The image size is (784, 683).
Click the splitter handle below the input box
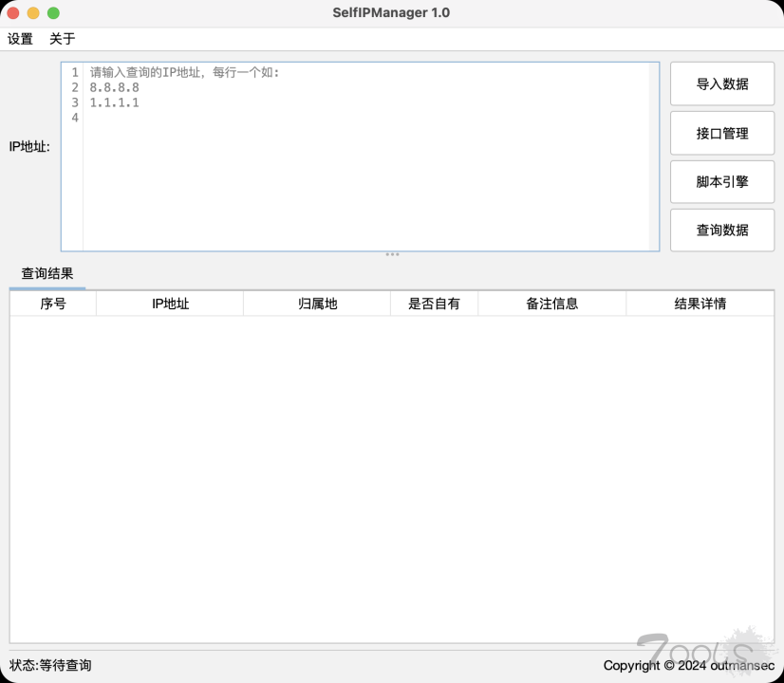[x=393, y=253]
